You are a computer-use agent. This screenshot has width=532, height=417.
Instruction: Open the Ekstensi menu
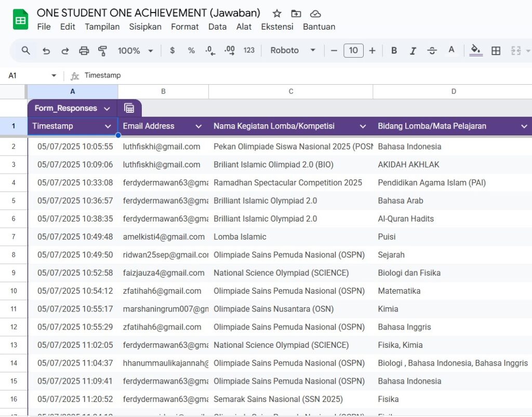point(277,27)
